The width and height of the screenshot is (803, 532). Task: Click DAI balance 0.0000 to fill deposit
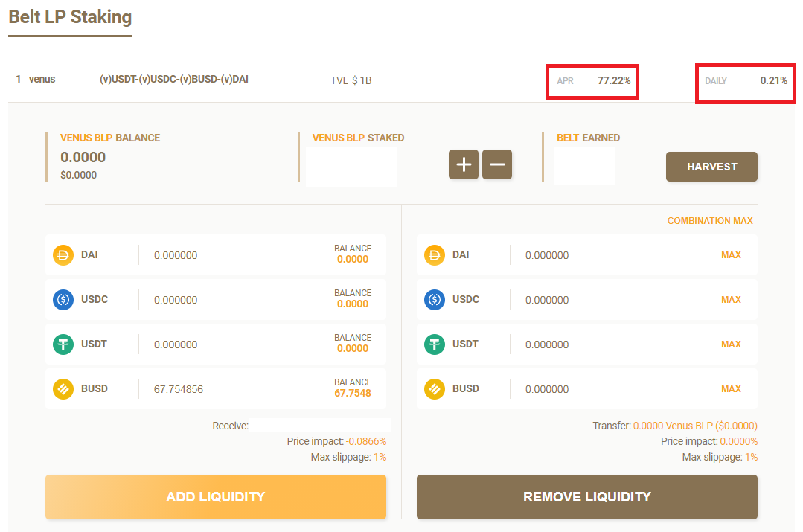coord(352,259)
